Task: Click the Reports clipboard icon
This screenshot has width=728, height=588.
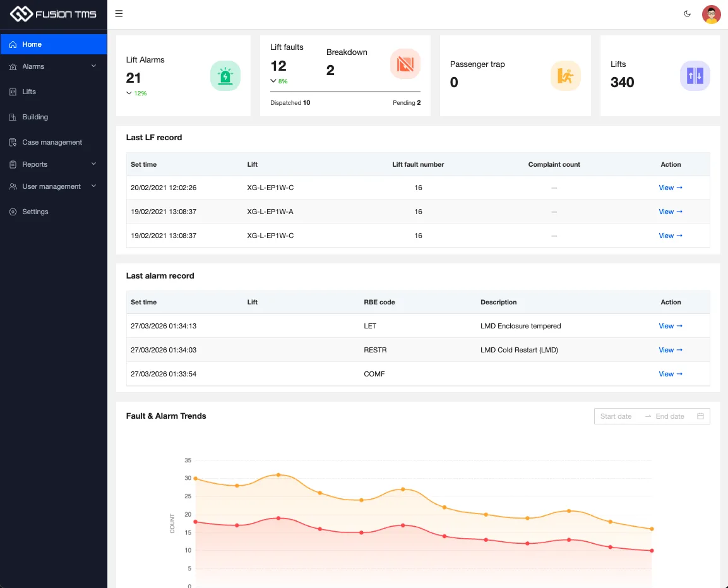Action: (13, 164)
